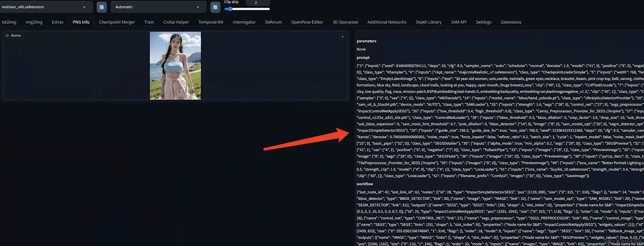Image resolution: width=644 pixels, height=246 pixels.
Task: Open the Automatic VAE dropdown
Action: point(158,7)
